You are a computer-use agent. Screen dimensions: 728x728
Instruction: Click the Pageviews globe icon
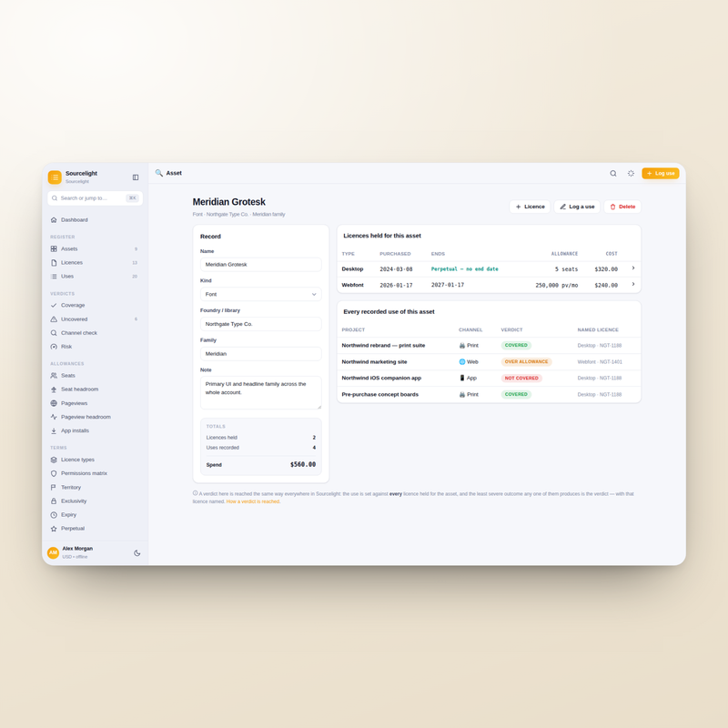point(54,403)
